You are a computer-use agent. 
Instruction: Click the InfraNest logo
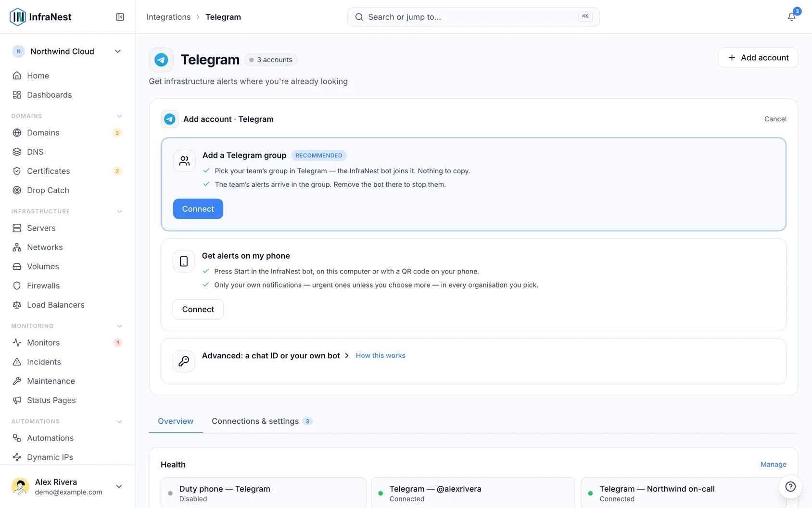pos(40,17)
